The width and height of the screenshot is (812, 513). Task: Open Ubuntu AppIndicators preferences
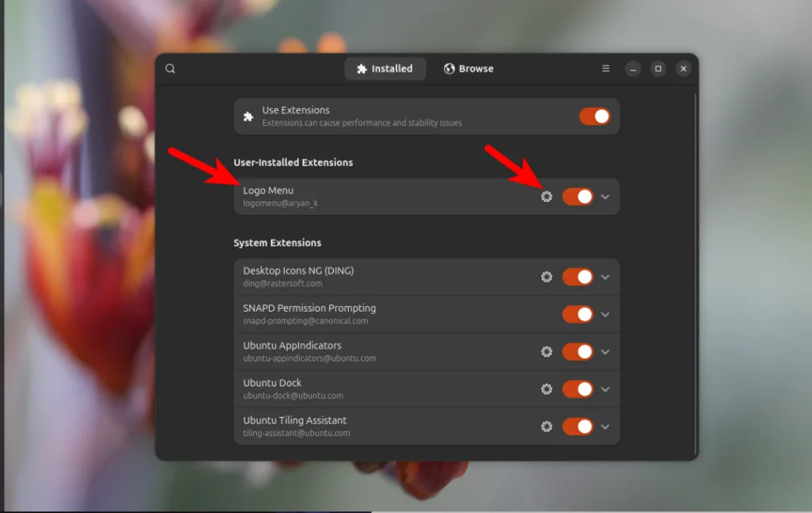pyautogui.click(x=546, y=351)
